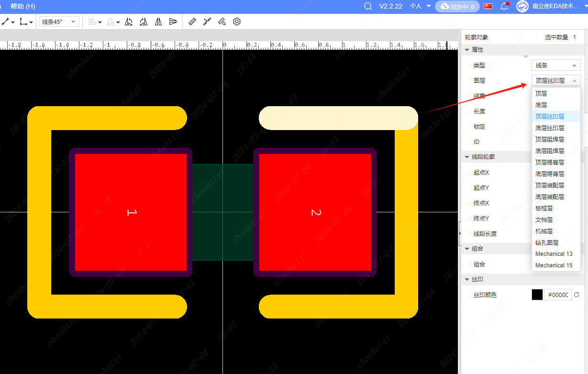Reset silkscreen color with the refresh icon
This screenshot has height=374, width=588.
coord(577,295)
